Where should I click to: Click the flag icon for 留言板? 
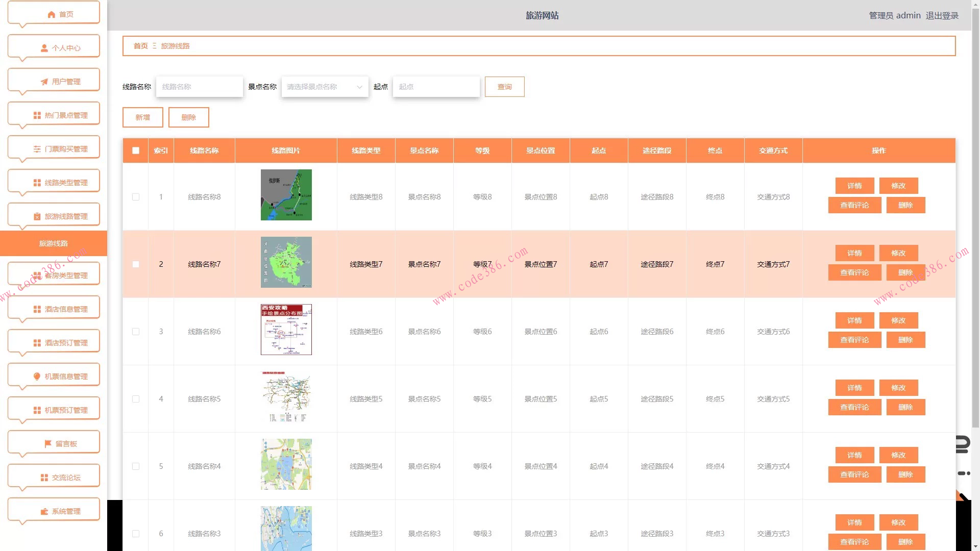click(47, 444)
